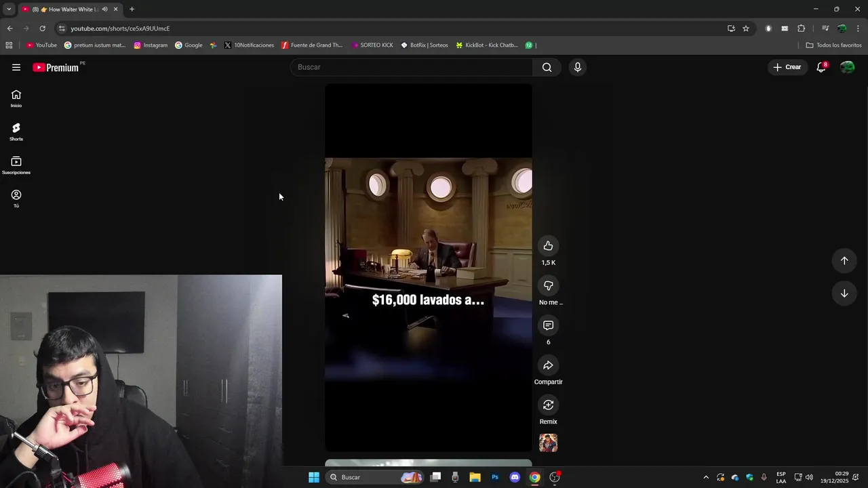Open YouTube notifications bell
The height and width of the screenshot is (488, 868).
click(821, 67)
